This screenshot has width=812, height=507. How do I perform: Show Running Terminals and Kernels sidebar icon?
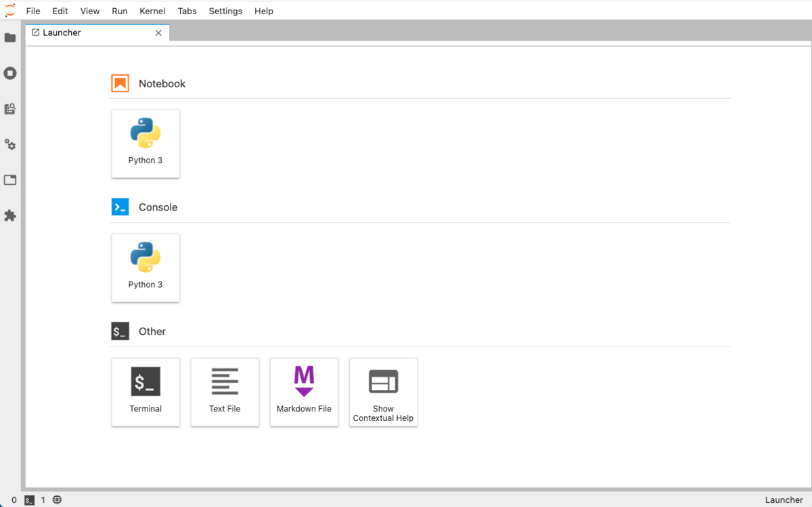(x=10, y=73)
